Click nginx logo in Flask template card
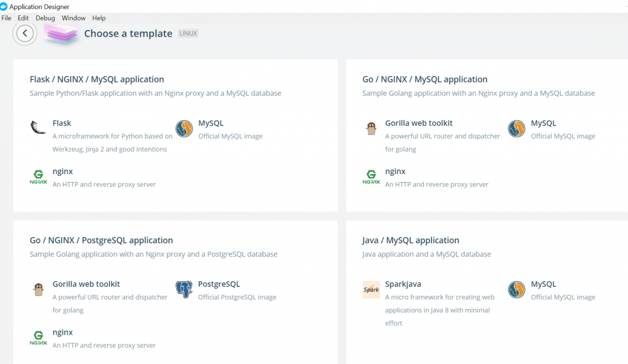Image resolution: width=628 pixels, height=364 pixels. 39,177
